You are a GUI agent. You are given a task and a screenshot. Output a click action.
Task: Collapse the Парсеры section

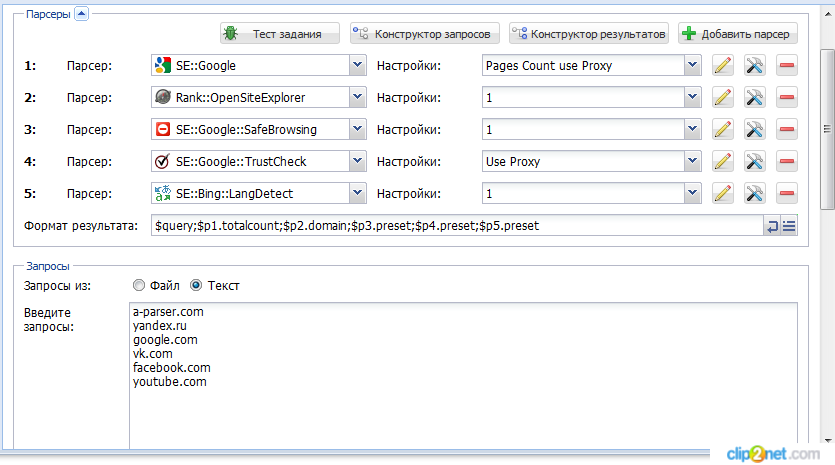[81, 13]
